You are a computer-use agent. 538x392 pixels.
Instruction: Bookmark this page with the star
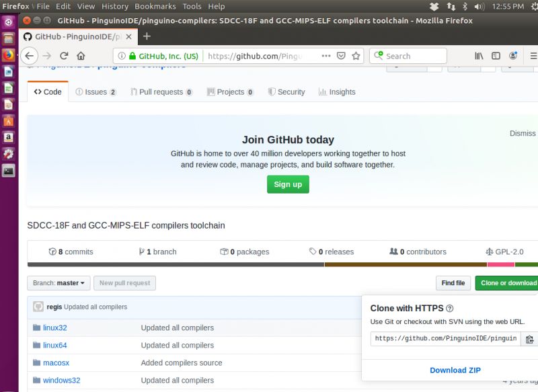pos(356,56)
